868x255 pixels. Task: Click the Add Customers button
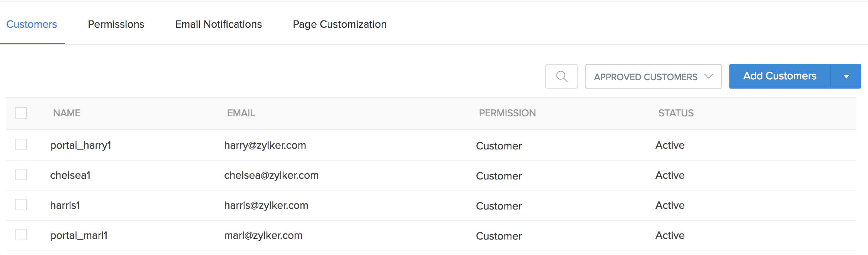click(779, 76)
